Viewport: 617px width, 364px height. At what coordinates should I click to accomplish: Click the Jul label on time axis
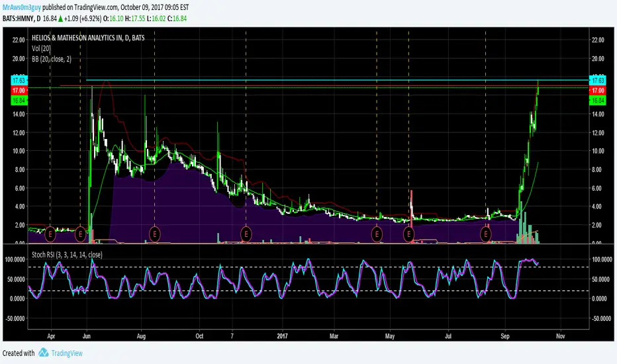448,336
